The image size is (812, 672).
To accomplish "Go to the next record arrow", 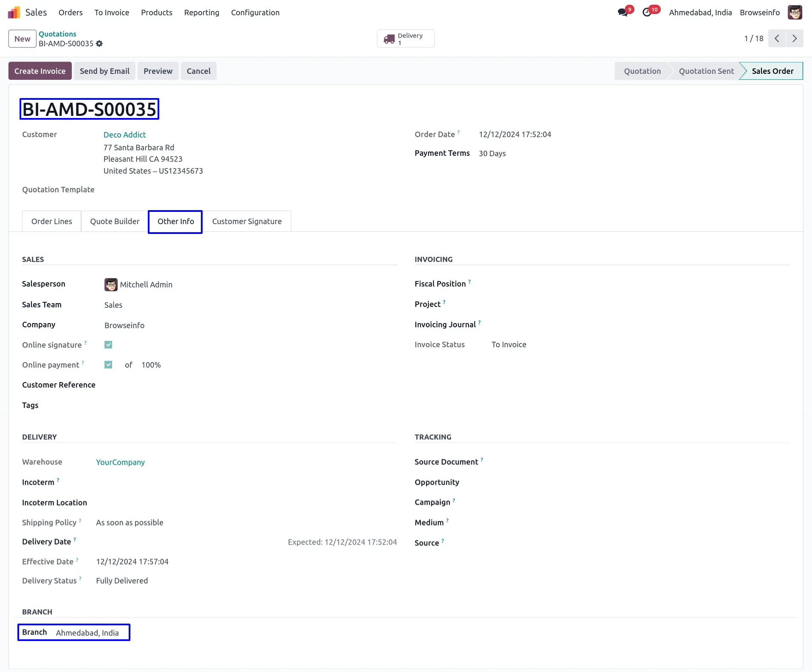I will [794, 39].
